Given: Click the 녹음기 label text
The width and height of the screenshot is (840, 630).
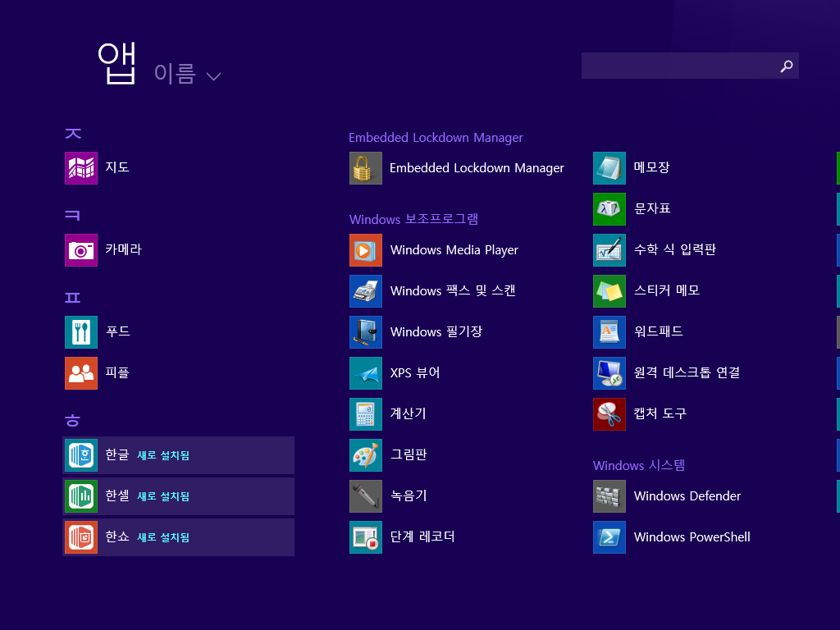Looking at the screenshot, I should 409,495.
